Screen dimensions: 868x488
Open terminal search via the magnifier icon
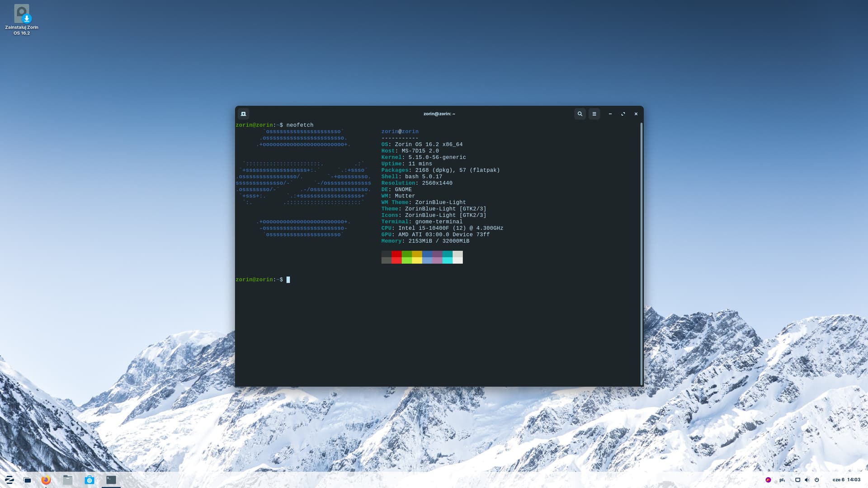(580, 114)
